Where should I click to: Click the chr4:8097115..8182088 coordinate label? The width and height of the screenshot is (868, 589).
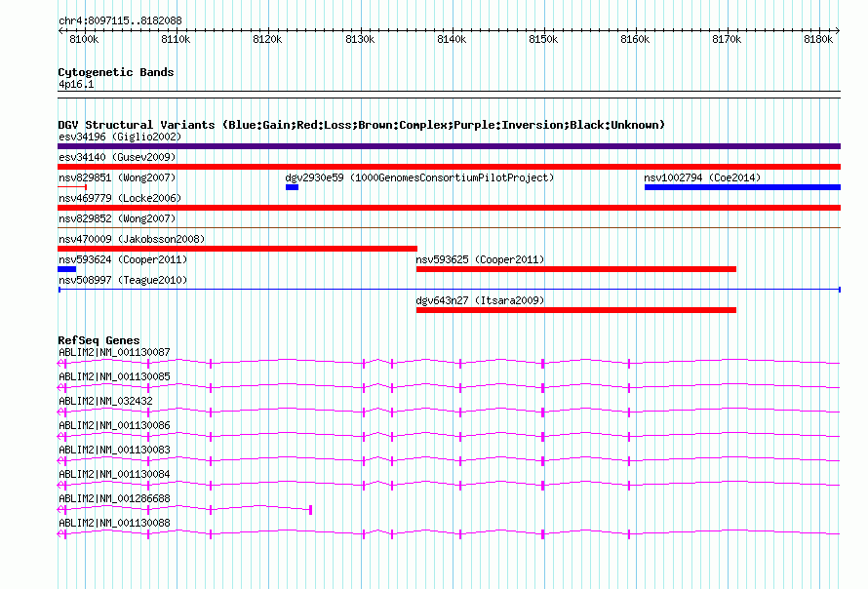(120, 20)
